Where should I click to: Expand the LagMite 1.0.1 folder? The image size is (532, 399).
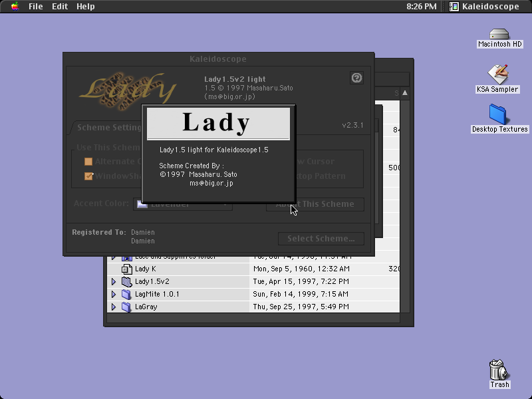point(114,294)
